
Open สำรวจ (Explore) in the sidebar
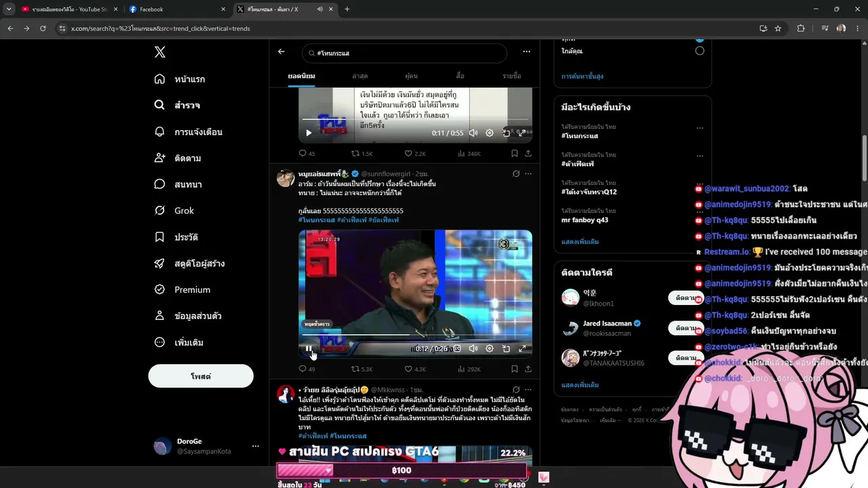[x=178, y=106]
